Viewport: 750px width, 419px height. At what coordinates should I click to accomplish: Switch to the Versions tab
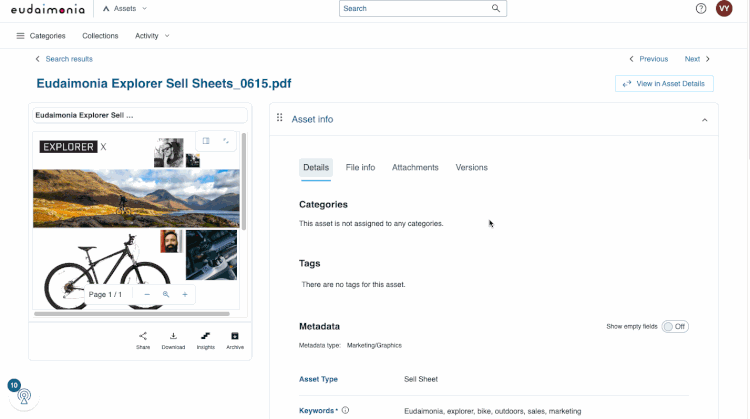point(472,167)
